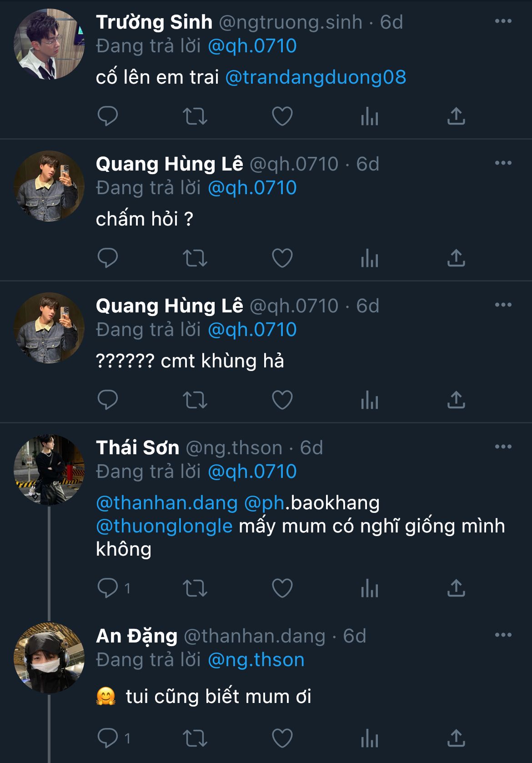This screenshot has height=763, width=532.
Task: Open more options on Thái Sơn's tweet
Action: (503, 447)
